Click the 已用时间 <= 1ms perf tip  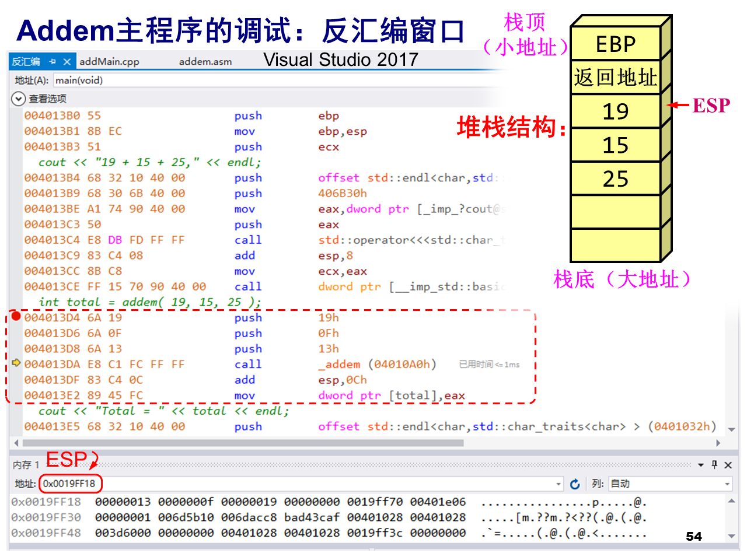489,364
